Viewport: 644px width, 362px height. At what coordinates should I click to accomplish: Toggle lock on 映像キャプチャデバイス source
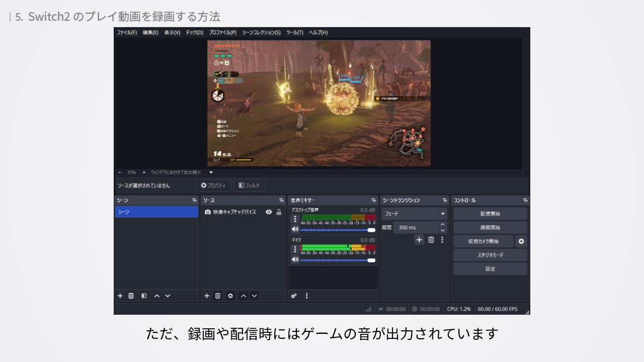pos(279,212)
